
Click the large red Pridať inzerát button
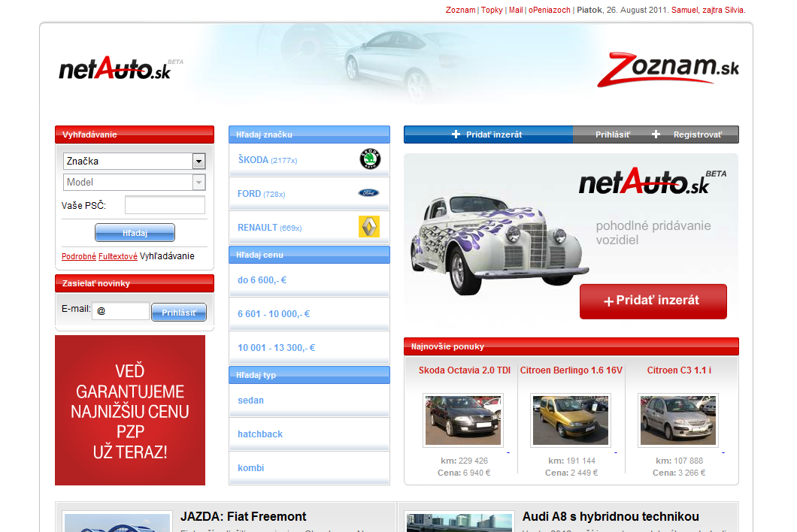(x=653, y=301)
